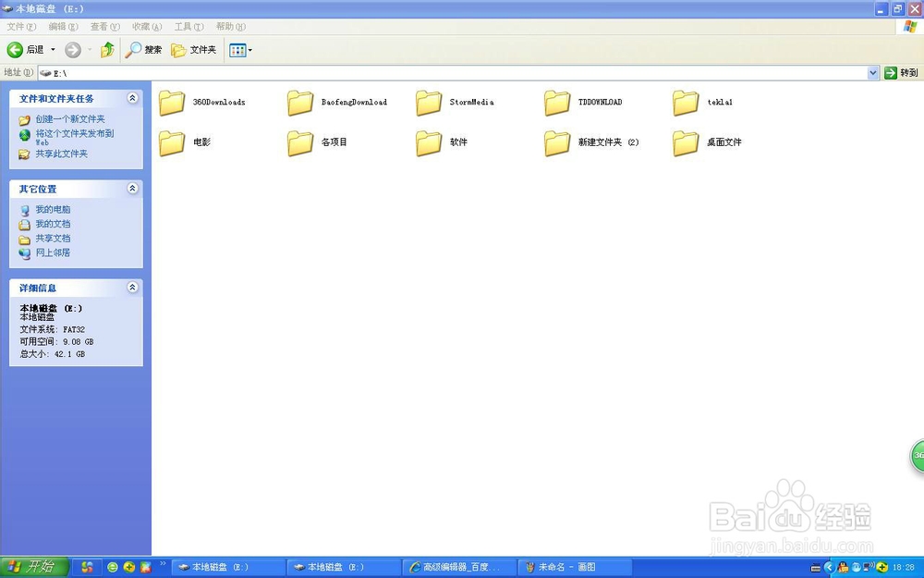Viewport: 924px width, 578px height.
Task: Select the BaofengDownload folder icon
Action: [300, 102]
